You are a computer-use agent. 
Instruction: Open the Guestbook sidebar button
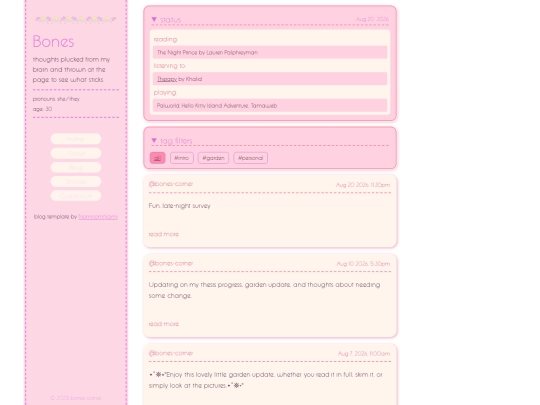[x=76, y=195]
